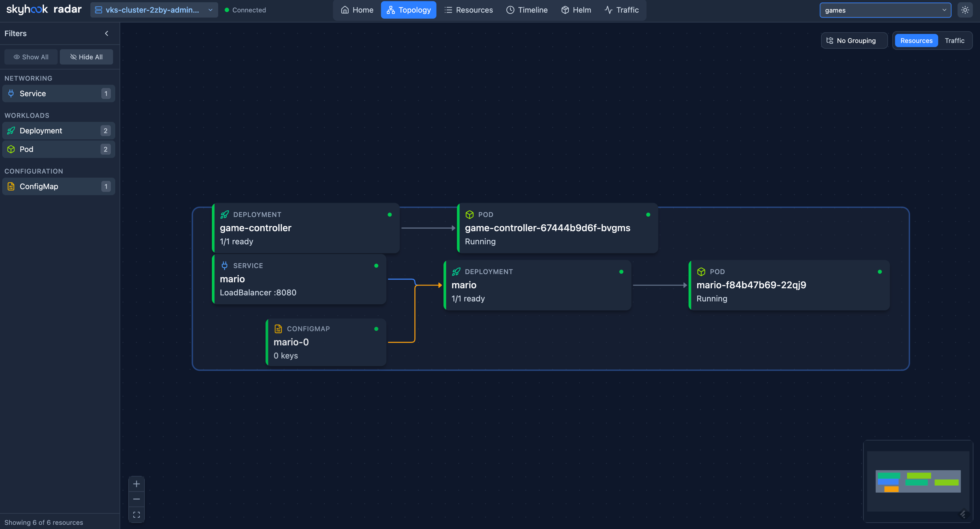Click the mario-0 ConfigMap file icon
This screenshot has width=980, height=529.
point(278,329)
